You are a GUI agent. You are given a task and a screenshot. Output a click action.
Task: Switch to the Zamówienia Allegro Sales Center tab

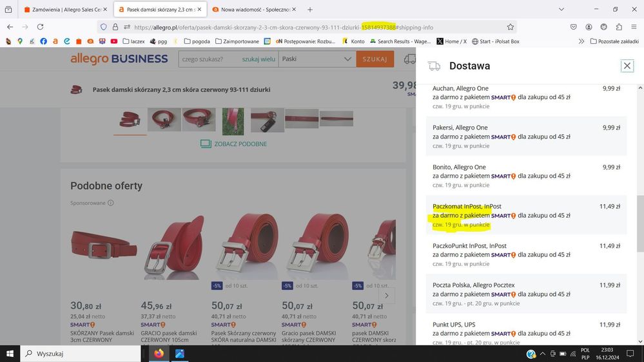pyautogui.click(x=63, y=10)
